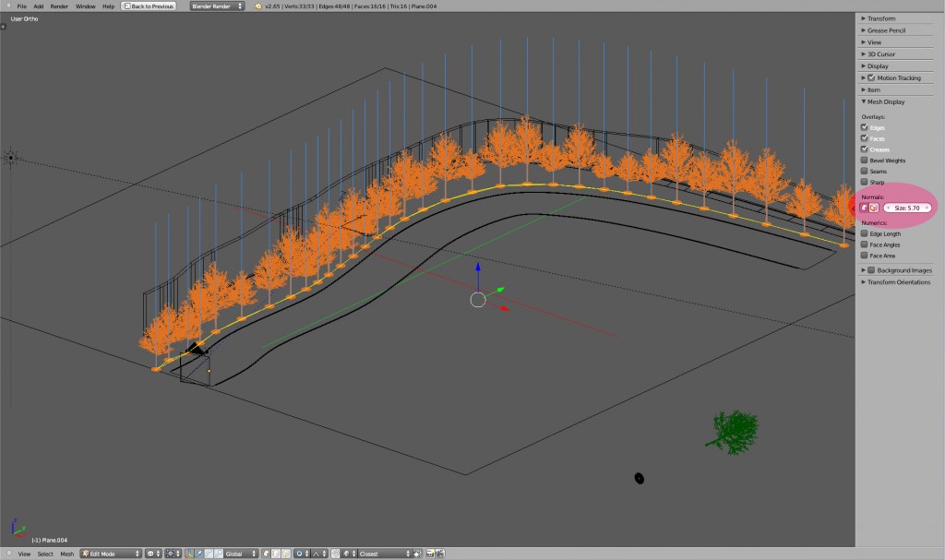Viewport: 945px width, 560px height.
Task: Toggle face normals display under Normals
Action: [x=874, y=207]
